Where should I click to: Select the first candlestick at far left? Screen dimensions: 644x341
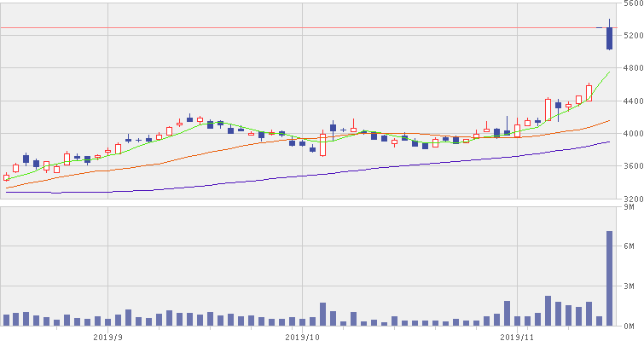tap(6, 177)
